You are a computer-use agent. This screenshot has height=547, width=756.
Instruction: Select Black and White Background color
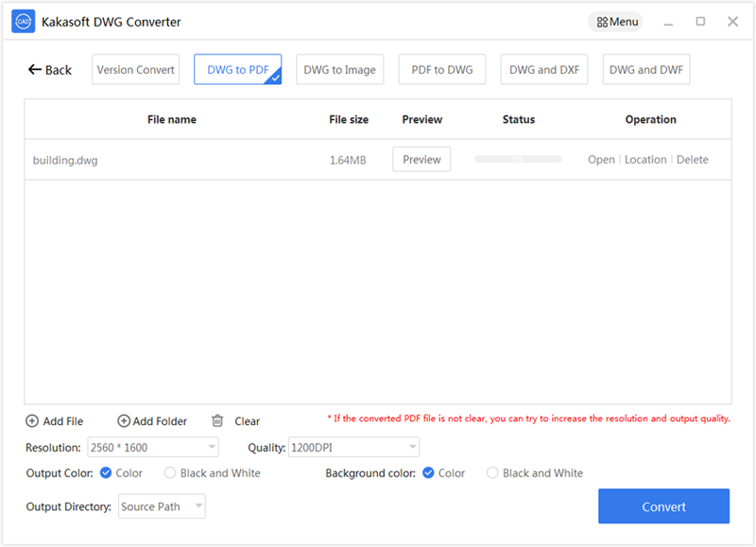(x=492, y=472)
